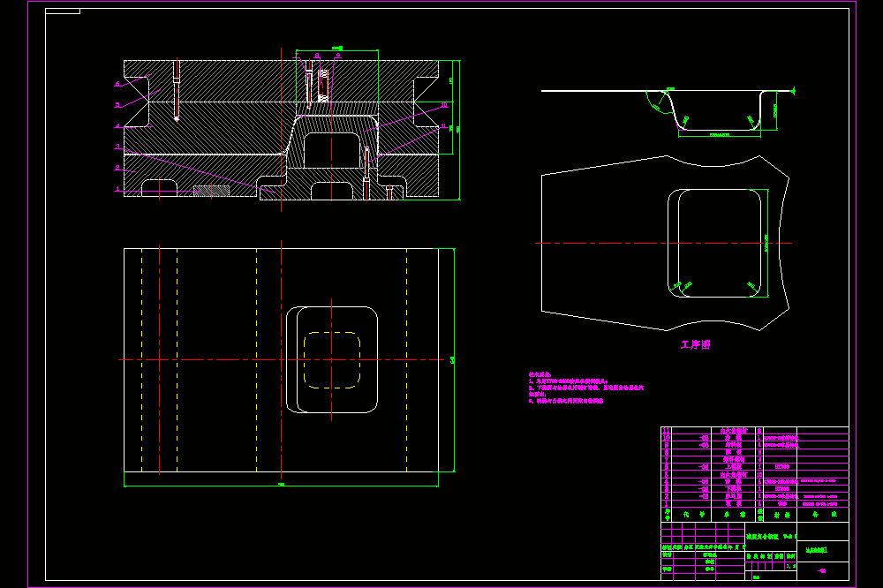Screen dimensions: 883x588
Task: Click balloon number 10 right of the section view
Action: (x=444, y=105)
